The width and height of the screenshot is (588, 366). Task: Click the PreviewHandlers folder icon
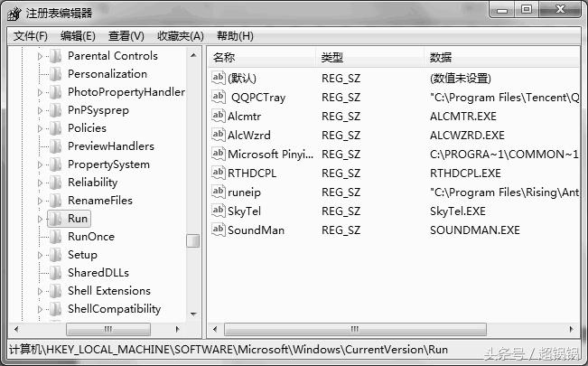coord(56,146)
